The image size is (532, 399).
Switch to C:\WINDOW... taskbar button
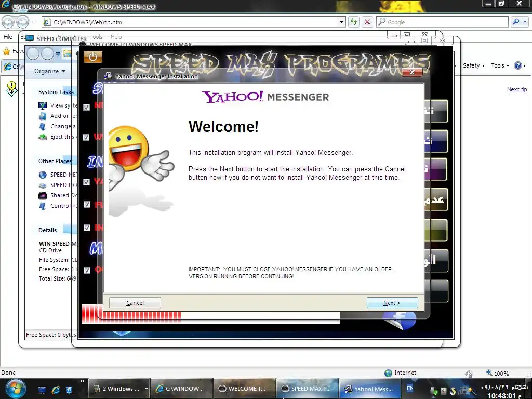(181, 389)
